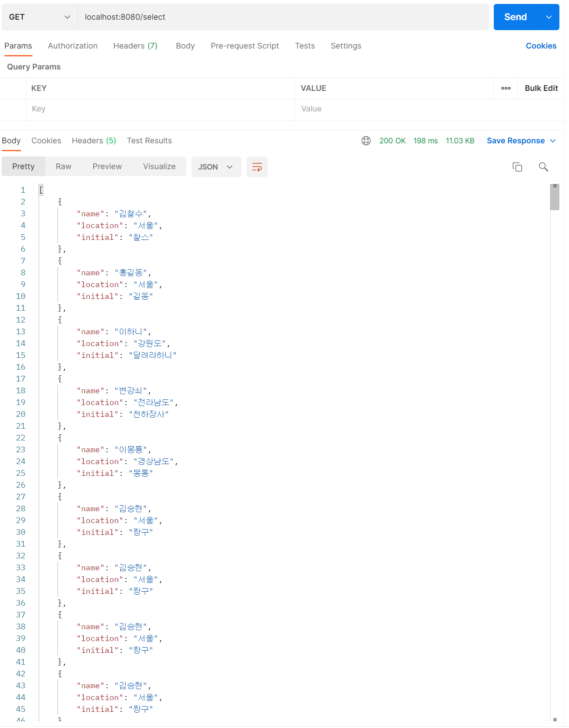Click the "전라남도" location value

[x=154, y=402]
